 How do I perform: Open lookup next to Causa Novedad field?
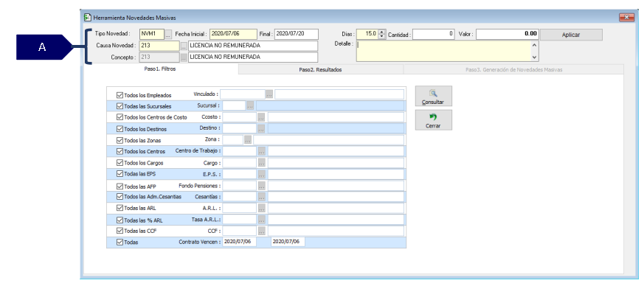click(x=184, y=46)
